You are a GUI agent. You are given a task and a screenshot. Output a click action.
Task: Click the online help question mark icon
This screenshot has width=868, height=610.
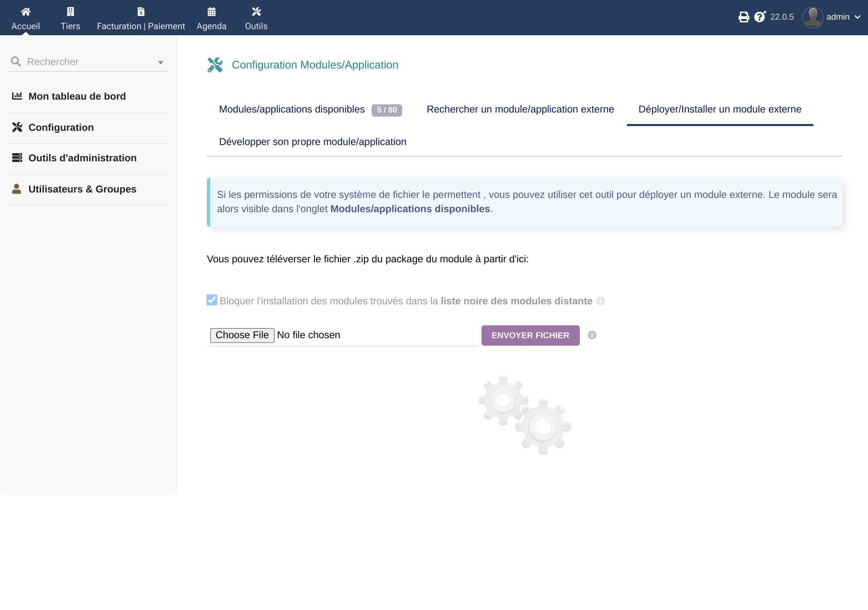point(760,17)
